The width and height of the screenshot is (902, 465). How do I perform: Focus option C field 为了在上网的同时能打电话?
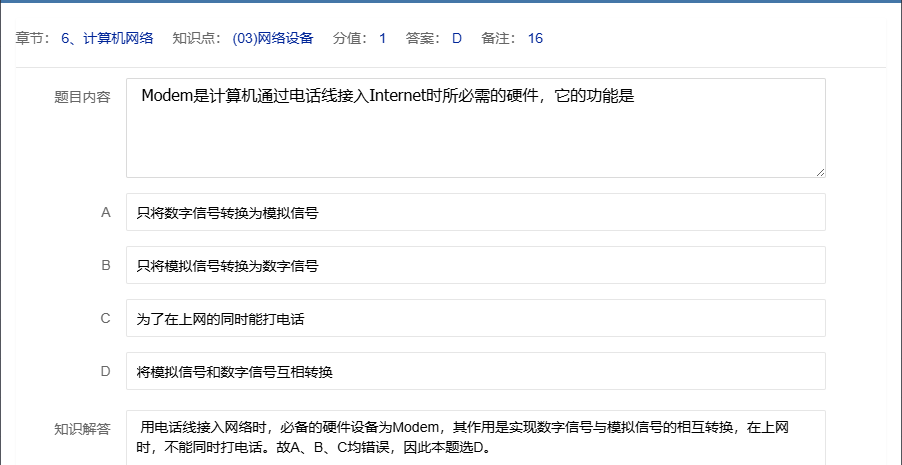point(475,318)
